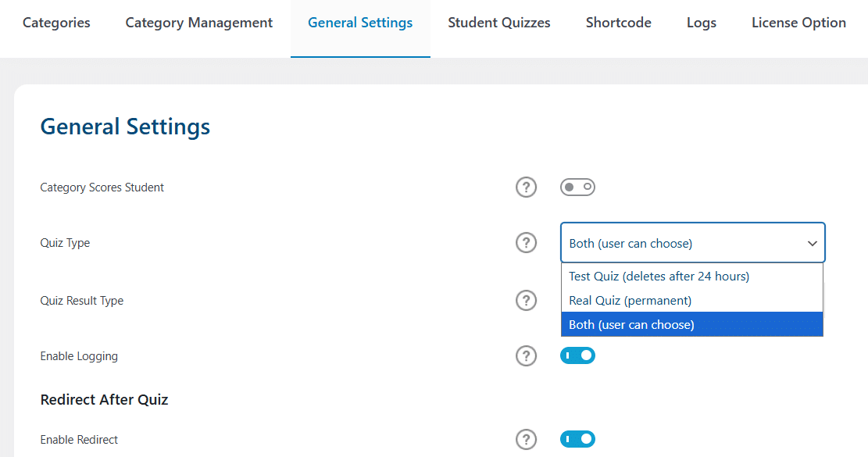Screen dimensions: 868x457
Task: View the Logs tab
Action: [x=702, y=23]
